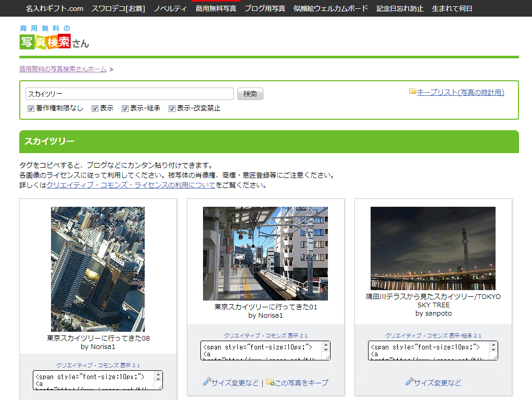Image resolution: width=532 pixels, height=400 pixels.
Task: Click scroll-down arrow in sanpoto code box
Action: click(x=493, y=350)
